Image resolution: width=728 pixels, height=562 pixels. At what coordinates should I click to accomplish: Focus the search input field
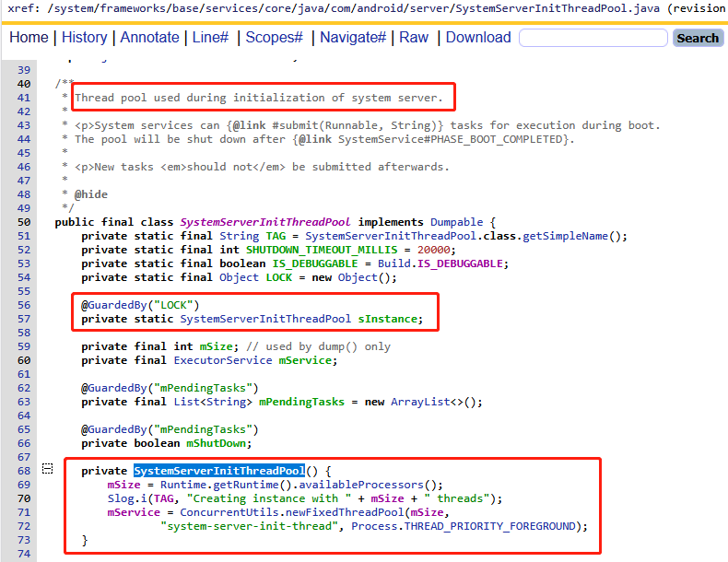pyautogui.click(x=593, y=38)
